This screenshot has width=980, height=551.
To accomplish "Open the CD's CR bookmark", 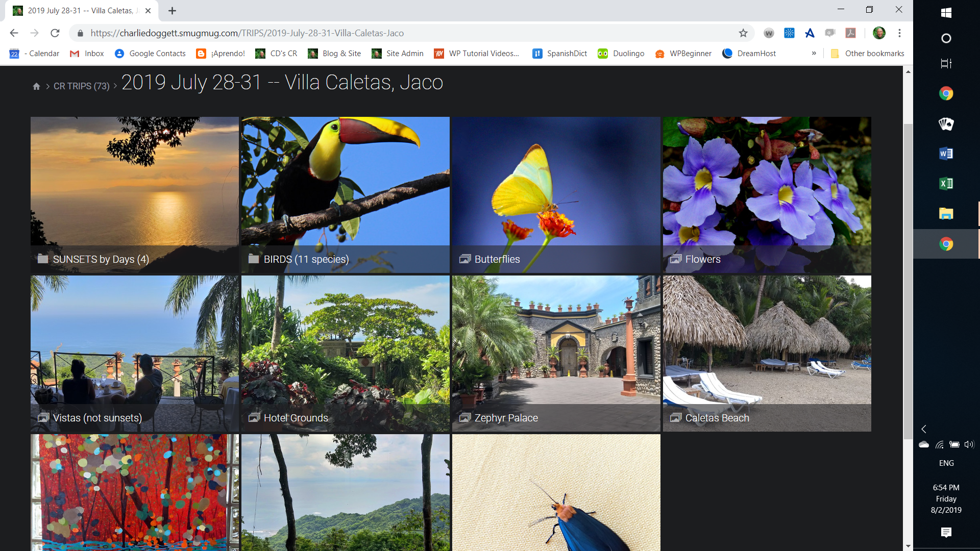I will point(276,54).
